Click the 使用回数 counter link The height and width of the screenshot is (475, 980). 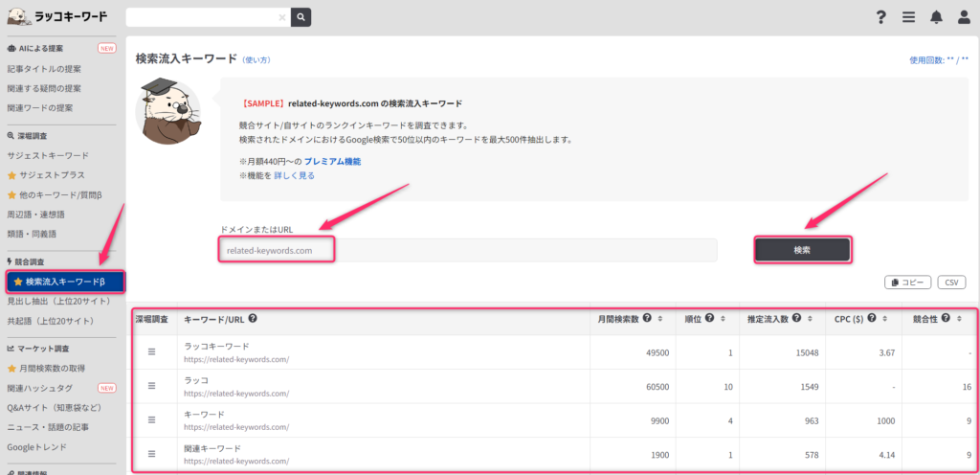pos(939,60)
